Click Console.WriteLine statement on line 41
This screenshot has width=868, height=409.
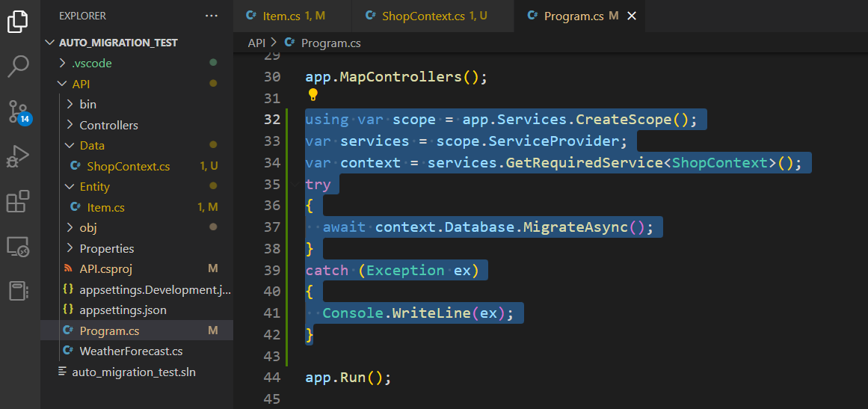(418, 313)
